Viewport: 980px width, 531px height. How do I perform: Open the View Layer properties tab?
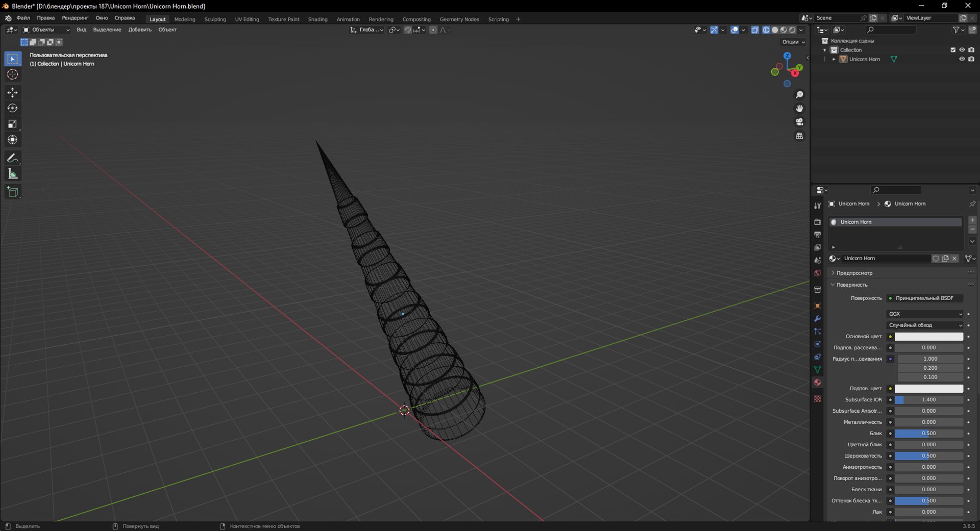pyautogui.click(x=817, y=247)
